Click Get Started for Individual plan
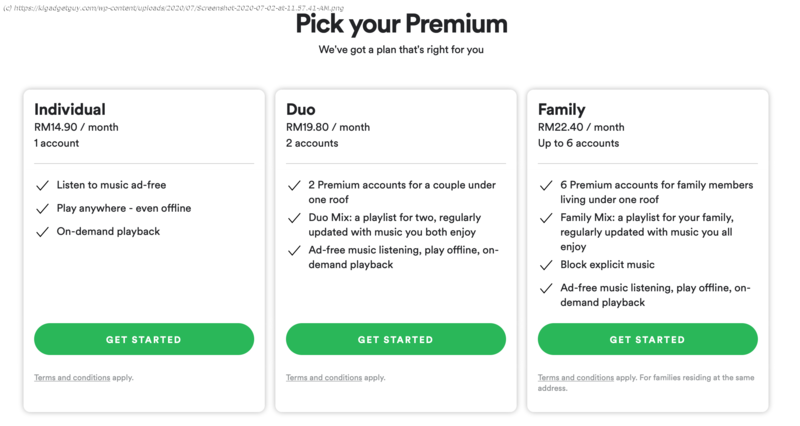Image resolution: width=800 pixels, height=426 pixels. point(143,339)
